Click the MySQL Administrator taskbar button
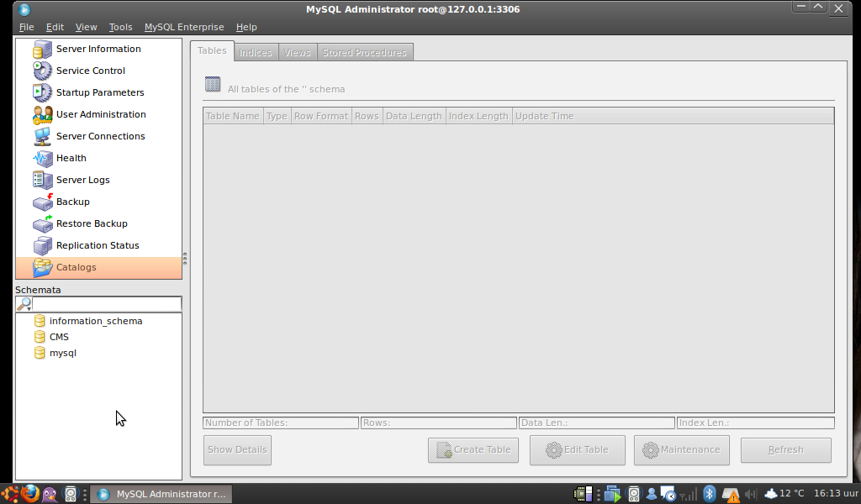This screenshot has width=861, height=504. 161,494
